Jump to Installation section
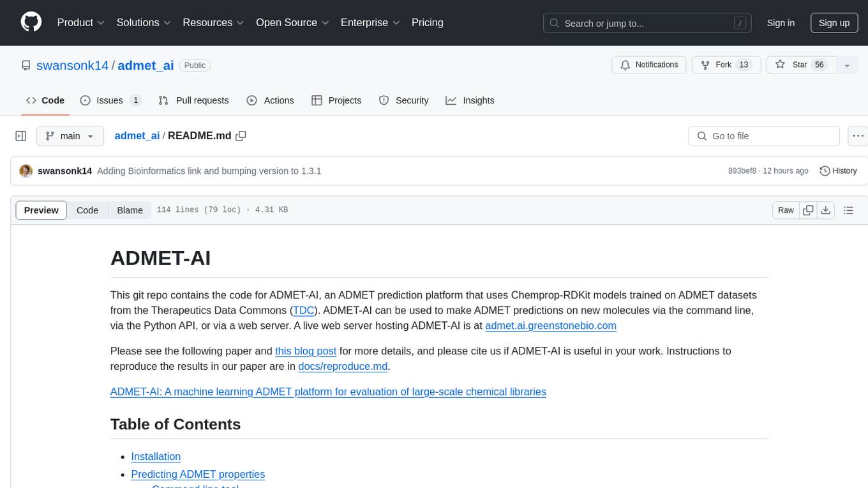The height and width of the screenshot is (488, 868). coord(156,457)
